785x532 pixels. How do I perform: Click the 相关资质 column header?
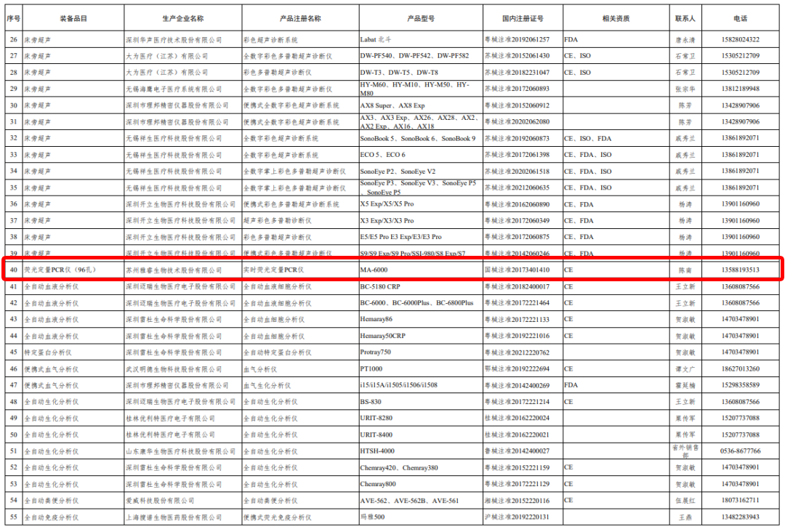(x=616, y=18)
